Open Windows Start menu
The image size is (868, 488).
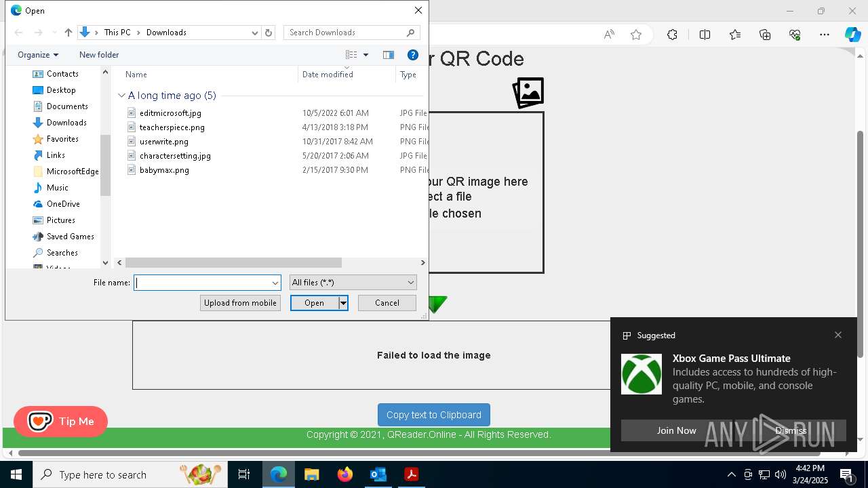tap(16, 474)
